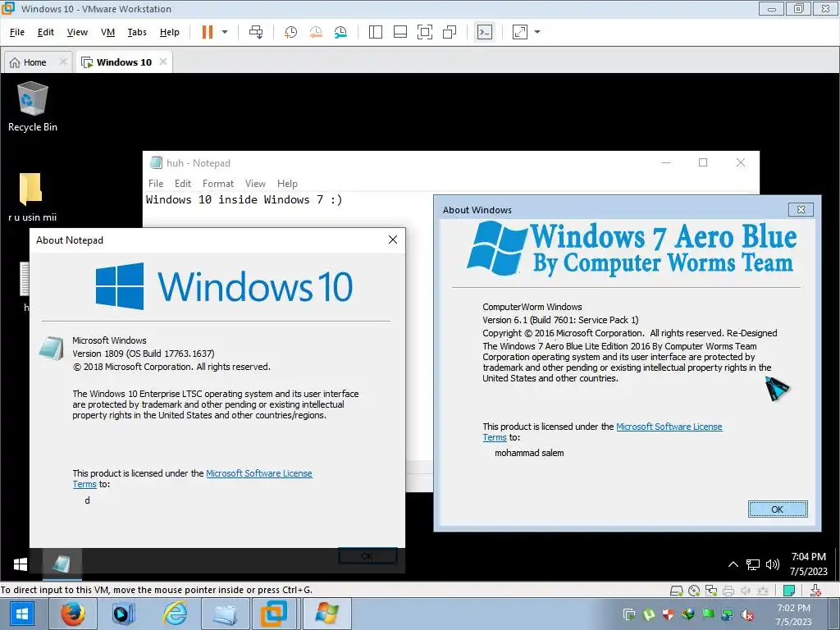Open the Notepad Format menu

click(218, 183)
